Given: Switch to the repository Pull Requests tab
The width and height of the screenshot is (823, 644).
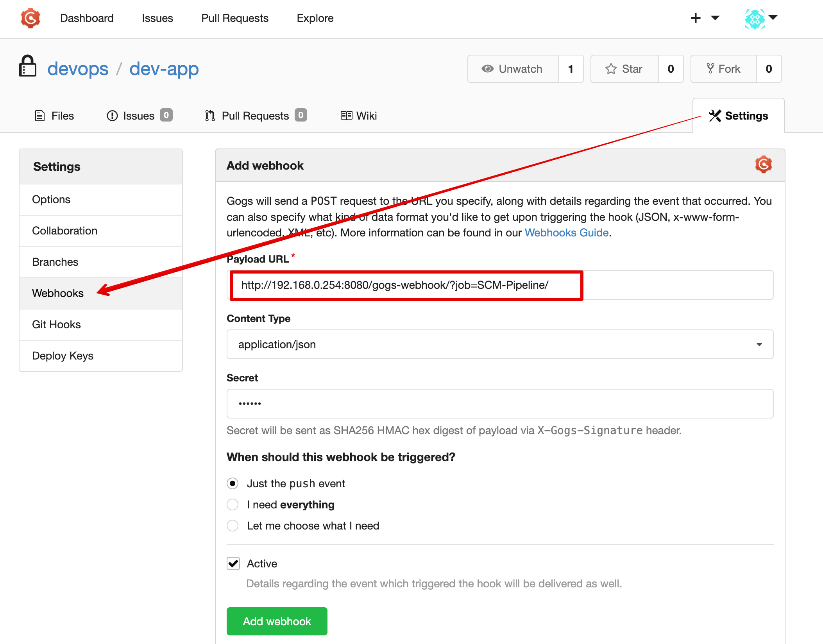Looking at the screenshot, I should point(256,116).
